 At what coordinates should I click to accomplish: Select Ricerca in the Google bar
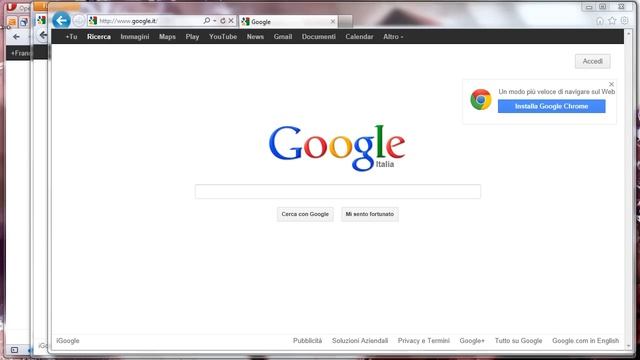(99, 37)
